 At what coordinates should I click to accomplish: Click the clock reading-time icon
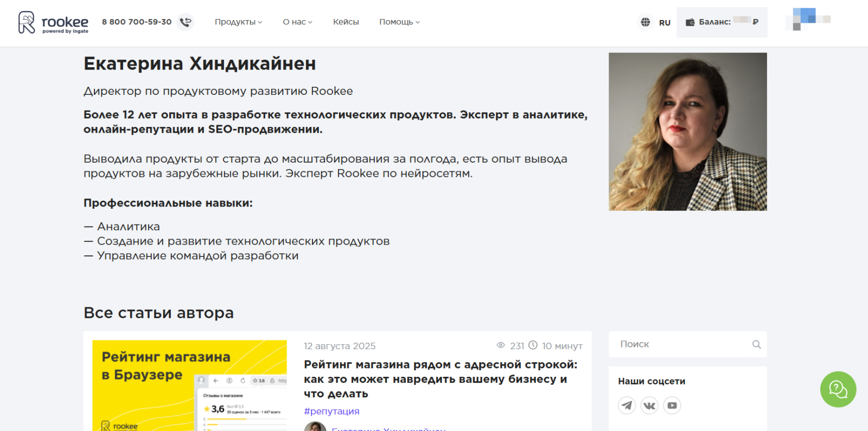(533, 345)
